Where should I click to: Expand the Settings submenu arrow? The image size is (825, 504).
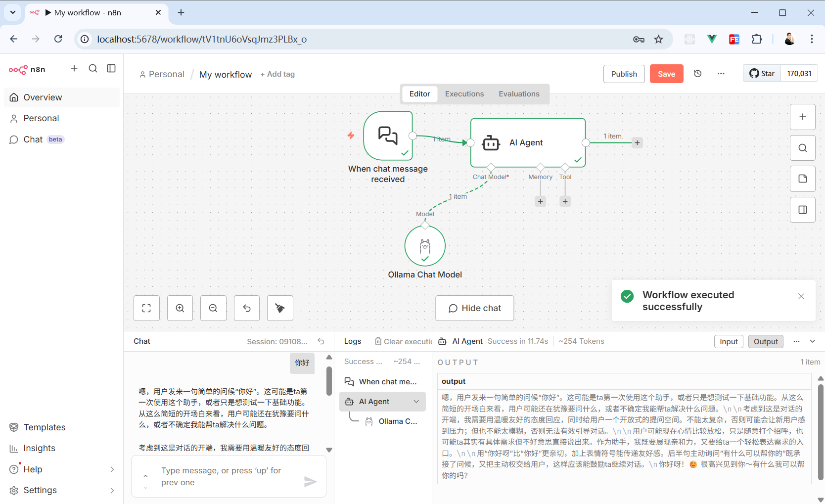click(112, 490)
